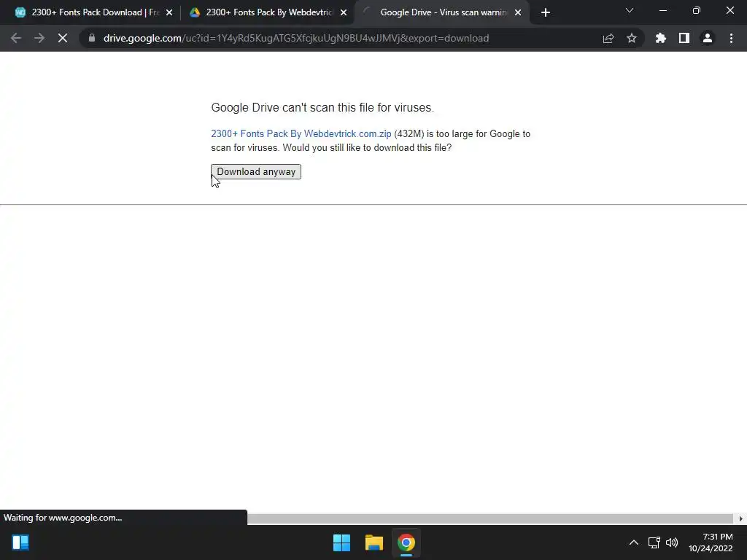Screen dimensions: 747x560
Task: Click the horizontal scrollbar track
Action: click(491, 518)
